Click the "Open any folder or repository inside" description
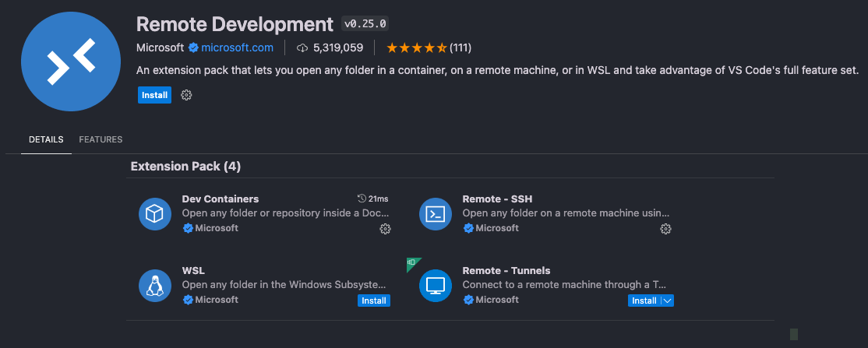868x348 pixels. click(x=286, y=213)
